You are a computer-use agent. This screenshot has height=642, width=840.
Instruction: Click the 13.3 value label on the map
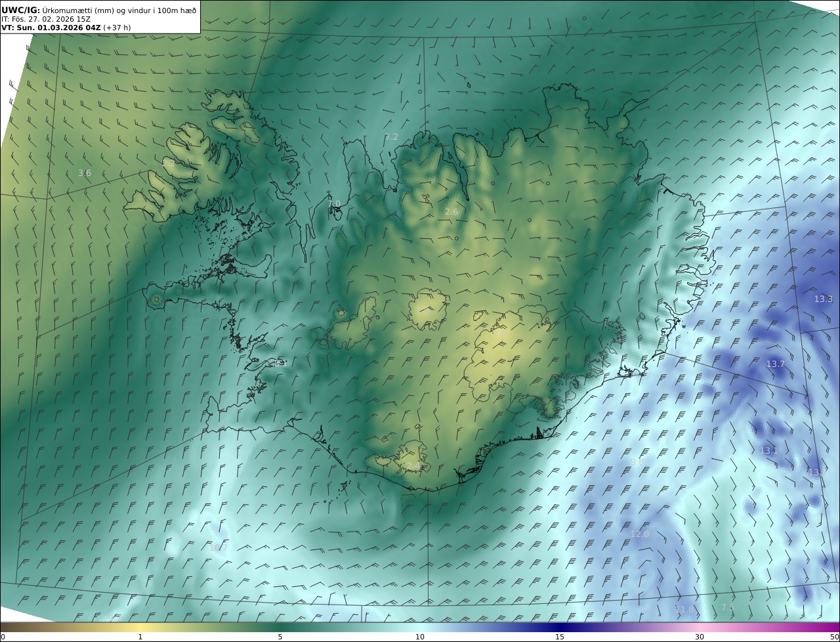point(823,299)
